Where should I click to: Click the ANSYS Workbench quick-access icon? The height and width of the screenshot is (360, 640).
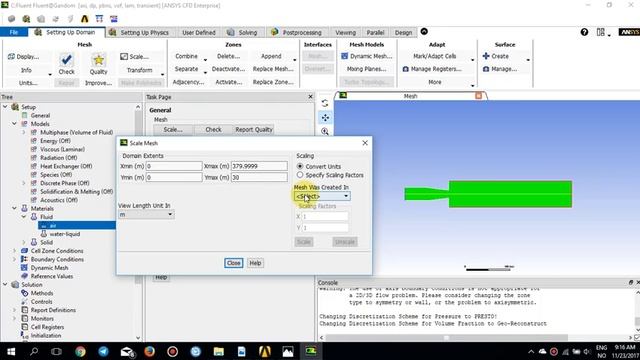pos(84,19)
